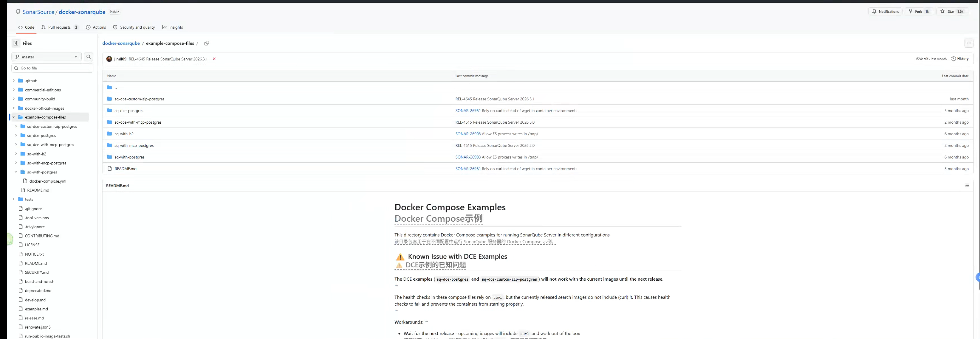Open deprecated.md in file tree

(x=38, y=290)
